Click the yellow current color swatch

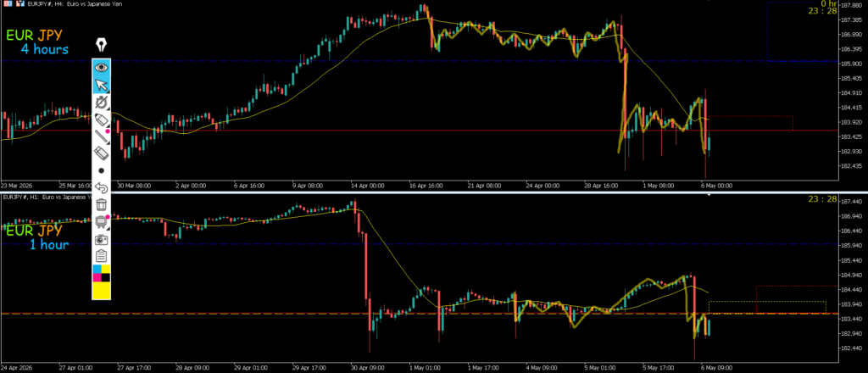tap(102, 291)
